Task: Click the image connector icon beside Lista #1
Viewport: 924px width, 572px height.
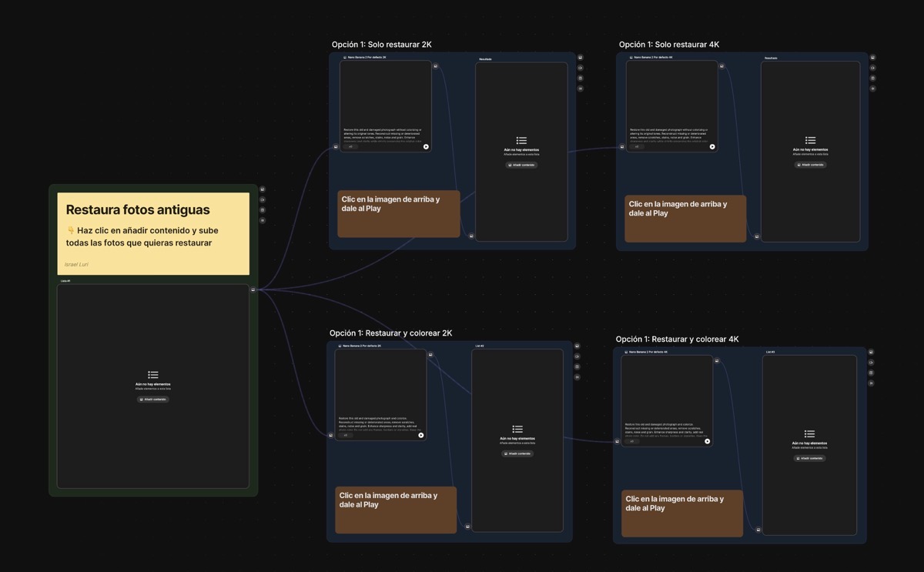Action: [253, 289]
